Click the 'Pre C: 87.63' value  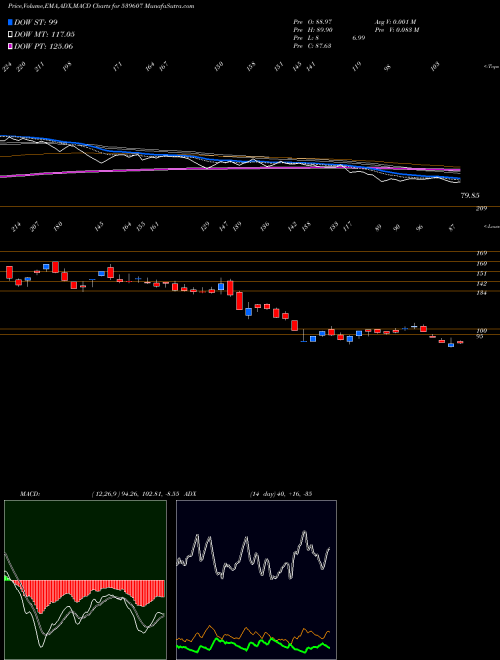[x=312, y=46]
